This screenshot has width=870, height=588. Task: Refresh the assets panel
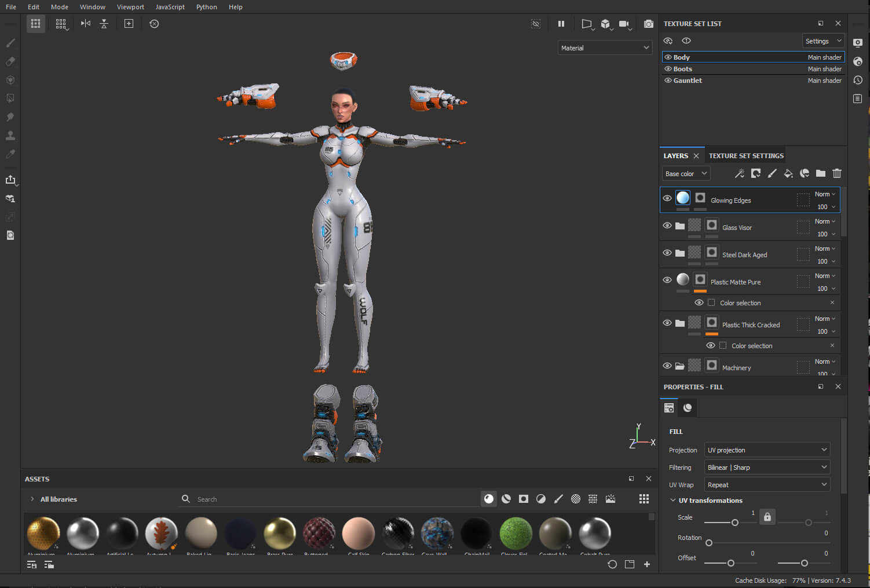612,564
